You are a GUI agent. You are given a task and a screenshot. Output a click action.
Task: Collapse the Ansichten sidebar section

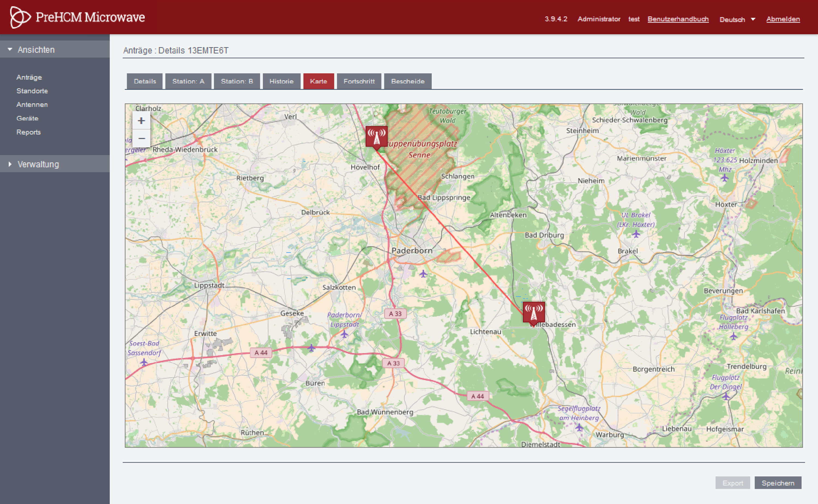click(x=55, y=50)
